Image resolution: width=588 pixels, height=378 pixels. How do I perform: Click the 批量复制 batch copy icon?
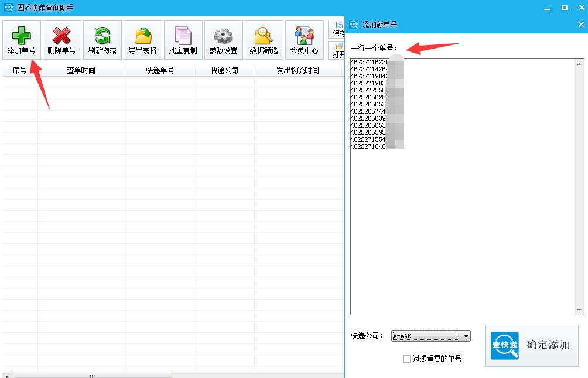click(x=183, y=39)
